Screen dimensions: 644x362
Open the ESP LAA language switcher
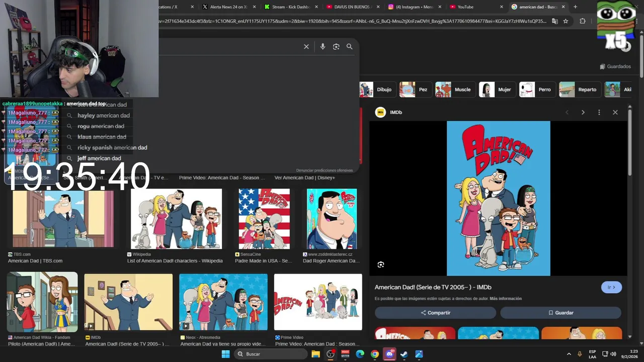(x=593, y=354)
